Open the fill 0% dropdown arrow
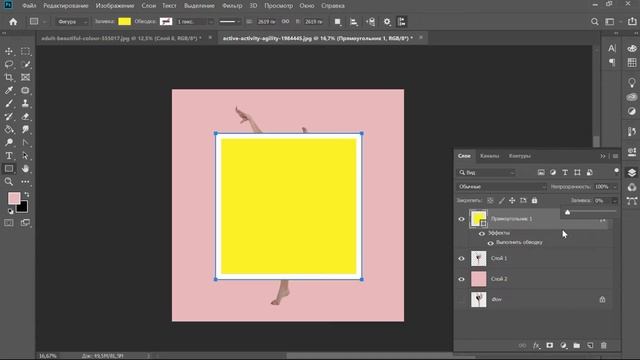The height and width of the screenshot is (360, 640). coord(614,200)
